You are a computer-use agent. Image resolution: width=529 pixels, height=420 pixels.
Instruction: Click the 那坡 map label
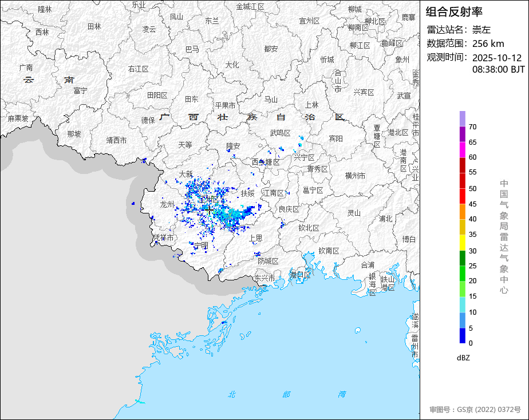[74, 134]
